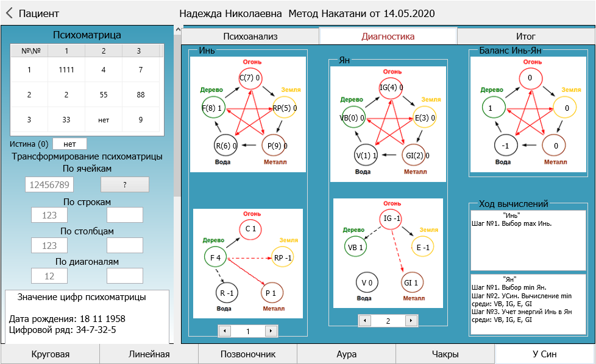
Task: Click the right stepper arrow under Инь diagram
Action: click(x=271, y=331)
